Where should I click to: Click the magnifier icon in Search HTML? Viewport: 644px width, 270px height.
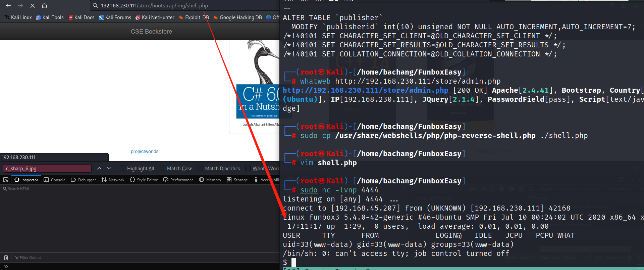point(5,189)
